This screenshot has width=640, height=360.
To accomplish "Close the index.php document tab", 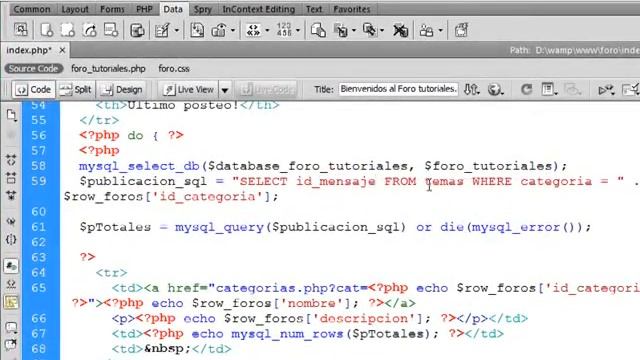I will pos(62,50).
